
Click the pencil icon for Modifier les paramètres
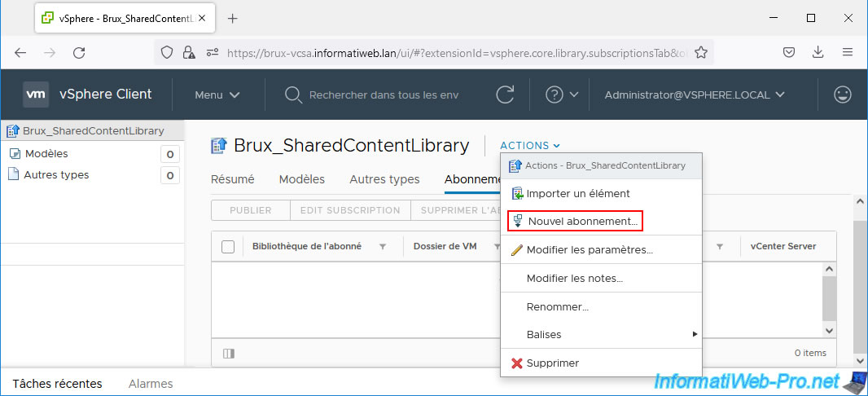(x=516, y=250)
